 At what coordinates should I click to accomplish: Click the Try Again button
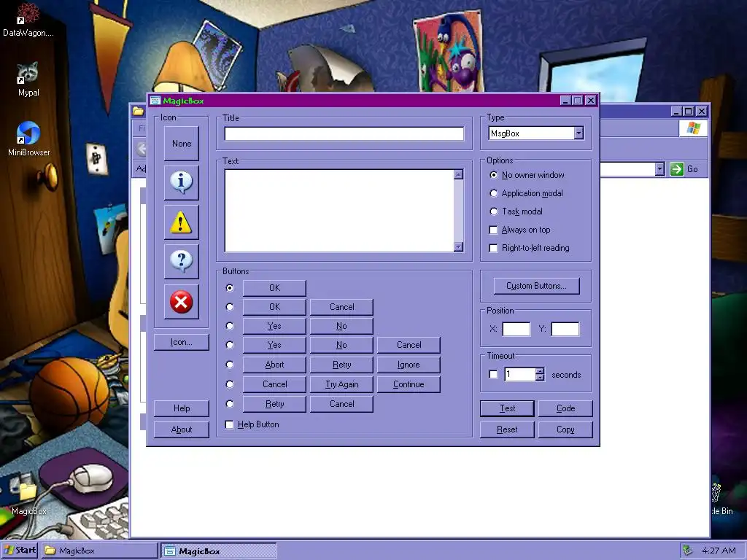click(341, 384)
